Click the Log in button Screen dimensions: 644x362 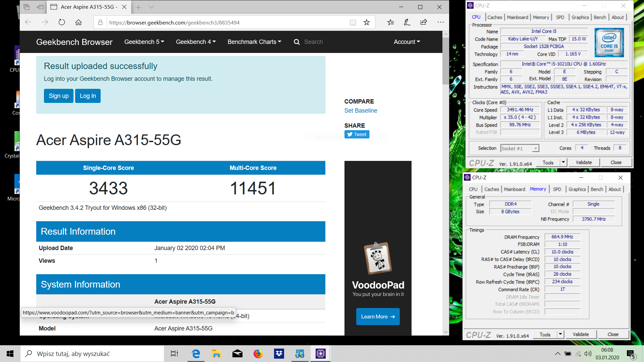coord(88,96)
